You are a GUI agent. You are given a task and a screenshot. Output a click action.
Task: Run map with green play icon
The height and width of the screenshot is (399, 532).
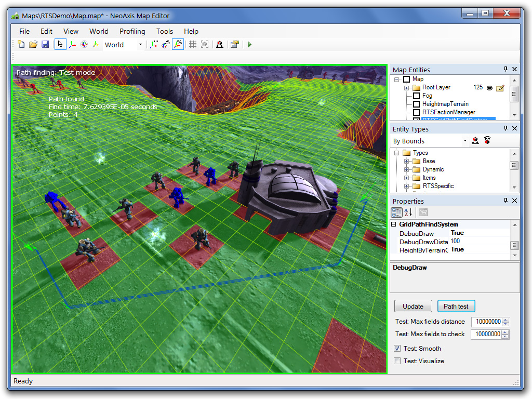pos(250,45)
